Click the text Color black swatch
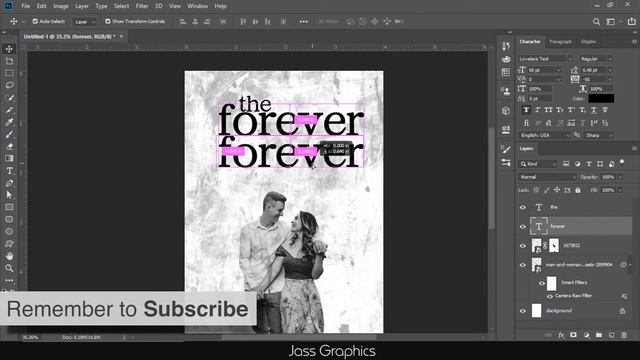 pos(601,98)
